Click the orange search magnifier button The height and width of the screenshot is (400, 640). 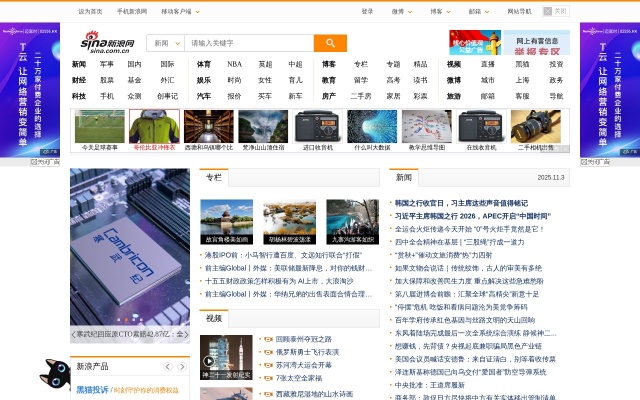tap(329, 43)
